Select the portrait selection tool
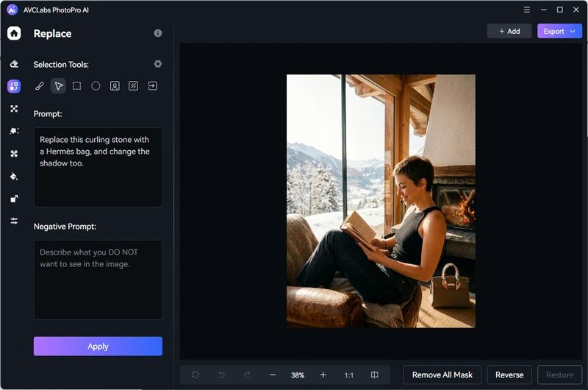 tap(115, 86)
